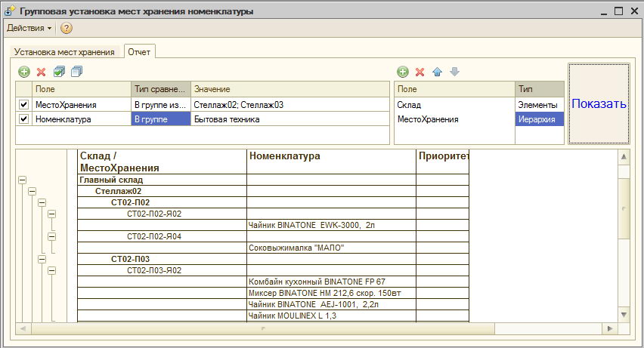Collapse the СТ02-П03 group

42,259
